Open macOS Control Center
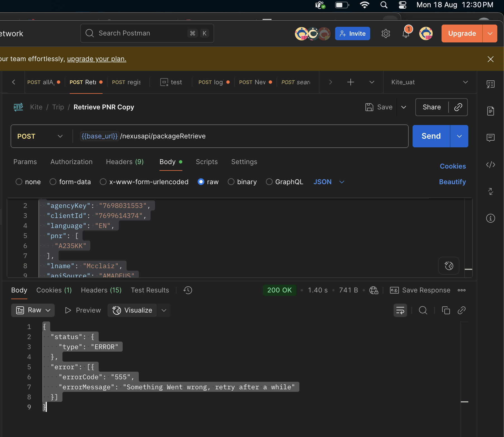The height and width of the screenshot is (437, 504). point(402,5)
